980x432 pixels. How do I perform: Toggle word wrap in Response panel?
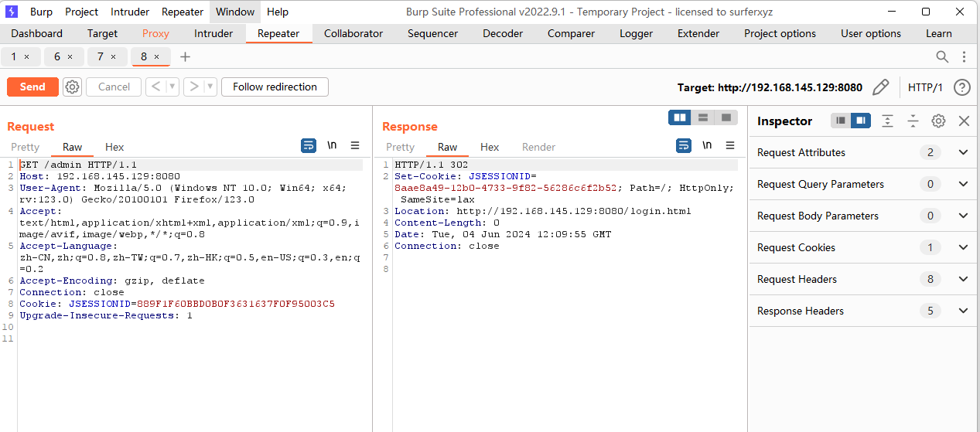click(x=684, y=145)
